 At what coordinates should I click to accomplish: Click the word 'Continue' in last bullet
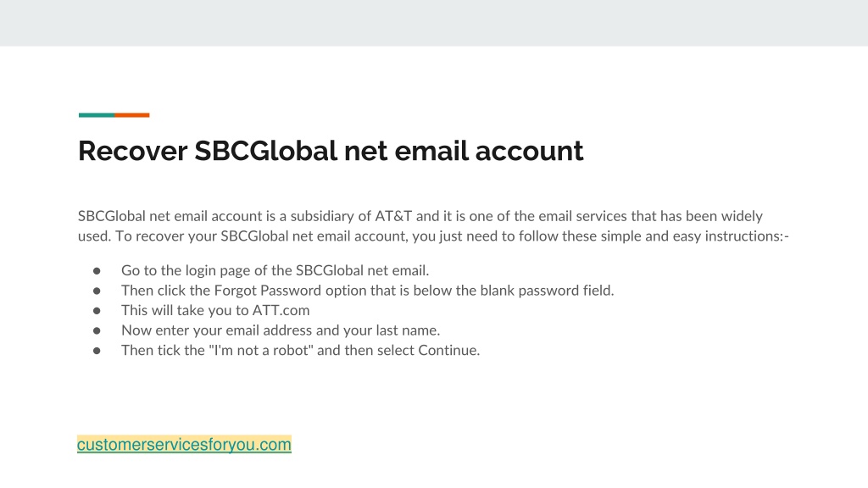449,350
